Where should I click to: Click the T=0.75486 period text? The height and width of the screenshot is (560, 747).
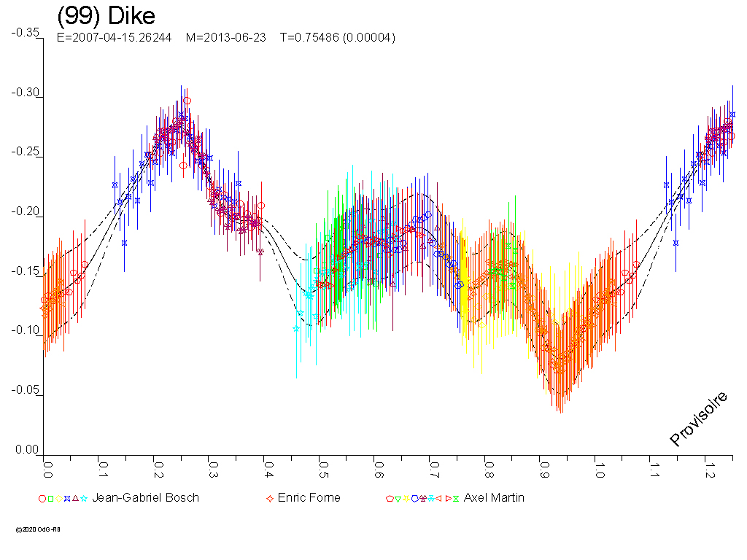[337, 38]
